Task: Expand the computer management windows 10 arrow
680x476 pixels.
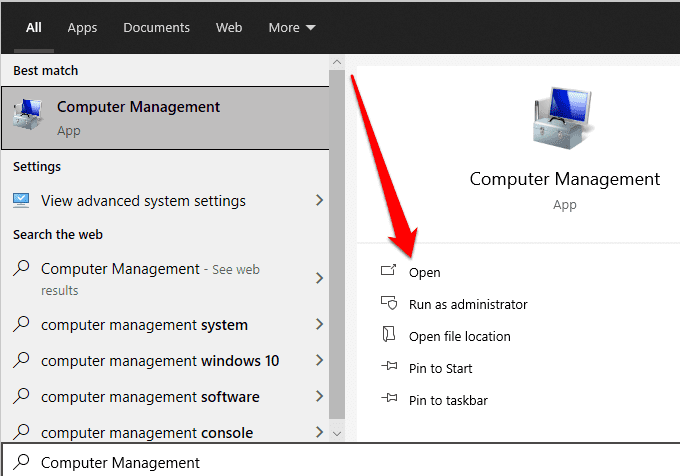Action: (x=319, y=361)
